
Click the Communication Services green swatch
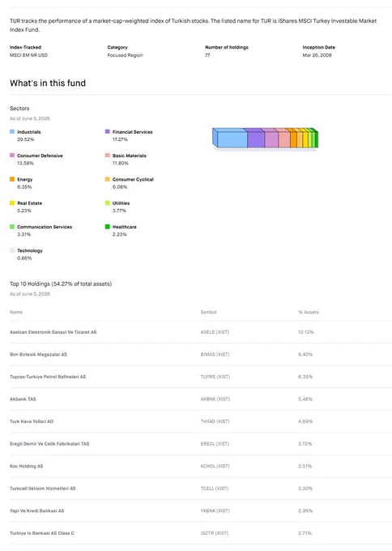pos(12,227)
